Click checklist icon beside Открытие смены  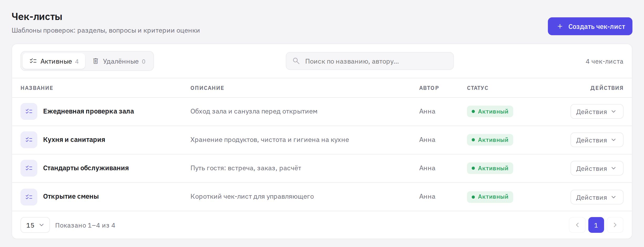click(29, 197)
